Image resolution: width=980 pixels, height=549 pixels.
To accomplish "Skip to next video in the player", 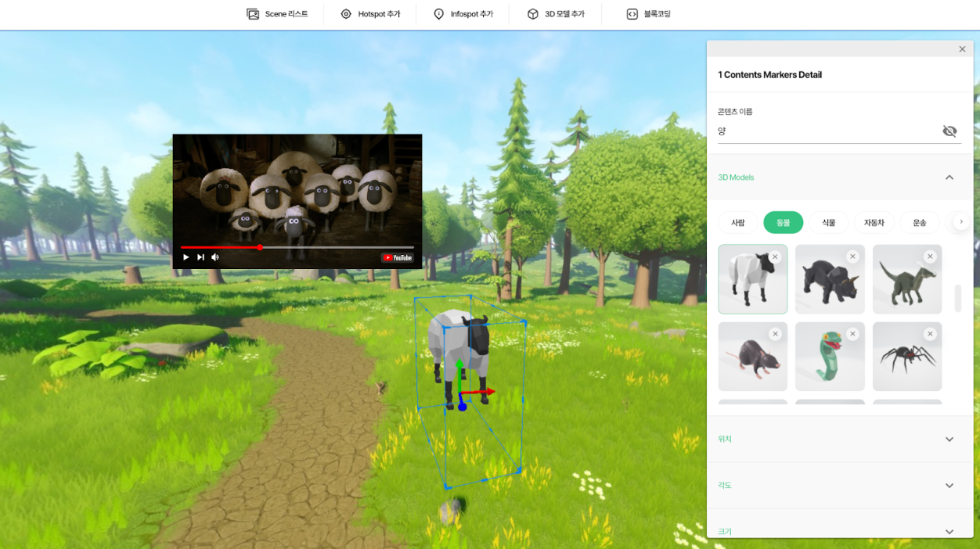I will pyautogui.click(x=200, y=257).
